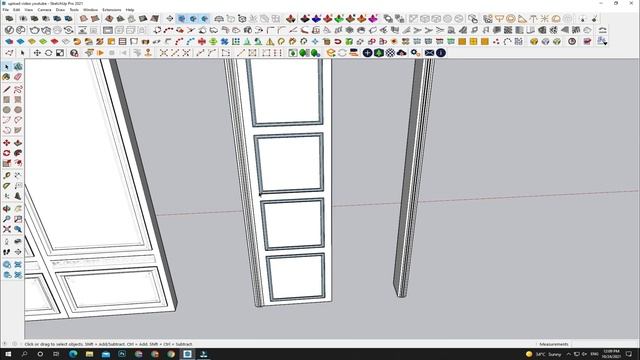Select the Offset tool
The width and height of the screenshot is (640, 360).
[x=18, y=163]
